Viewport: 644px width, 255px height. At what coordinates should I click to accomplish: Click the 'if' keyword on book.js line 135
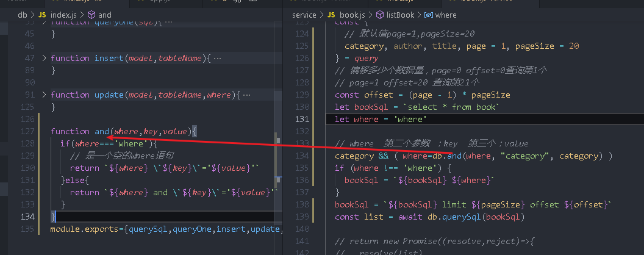point(340,168)
